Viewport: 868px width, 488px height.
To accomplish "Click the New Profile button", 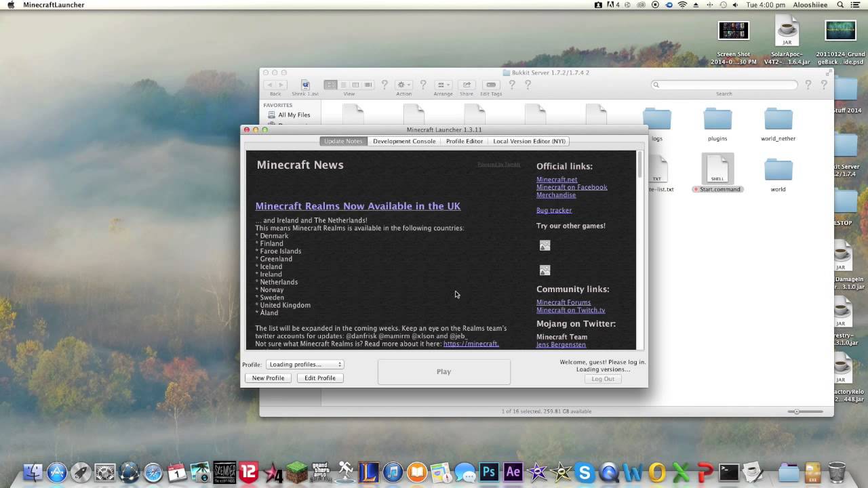I will point(268,378).
